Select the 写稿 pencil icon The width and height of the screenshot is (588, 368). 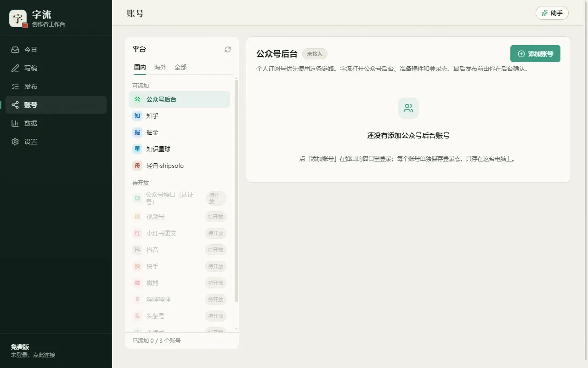point(15,68)
